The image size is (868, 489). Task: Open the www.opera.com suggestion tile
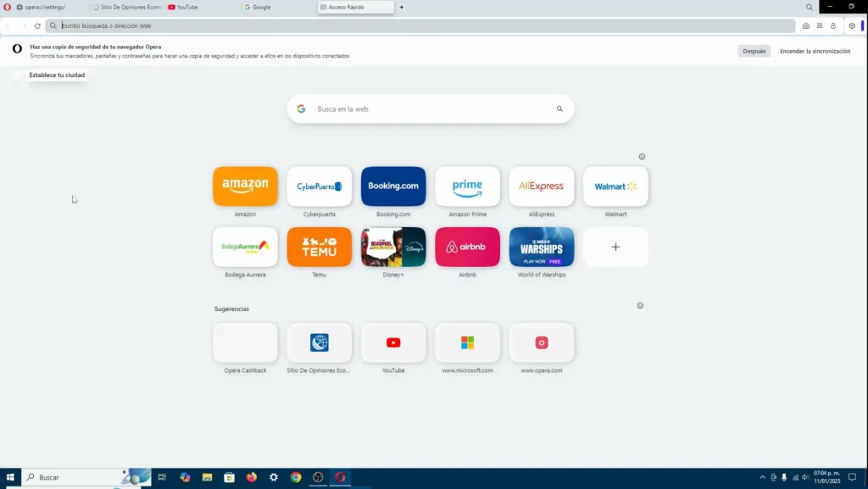point(542,343)
